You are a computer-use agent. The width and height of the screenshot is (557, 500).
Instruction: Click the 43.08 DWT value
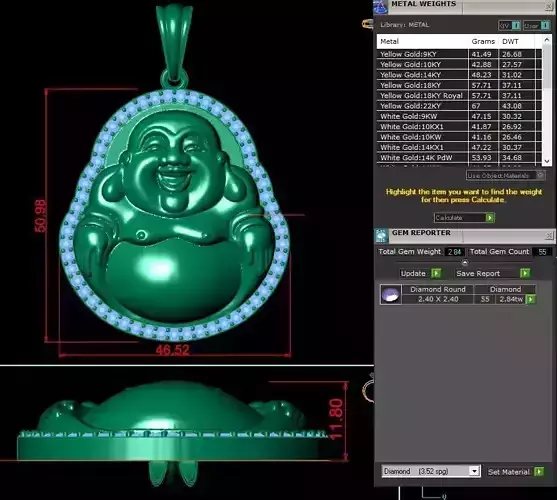(512, 106)
